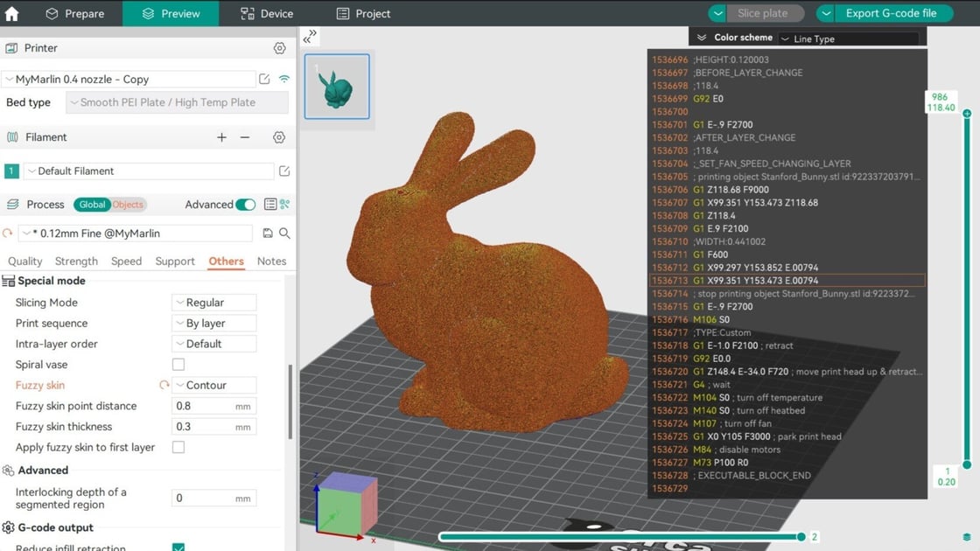Edit the printer preset with the pencil icon

(264, 79)
